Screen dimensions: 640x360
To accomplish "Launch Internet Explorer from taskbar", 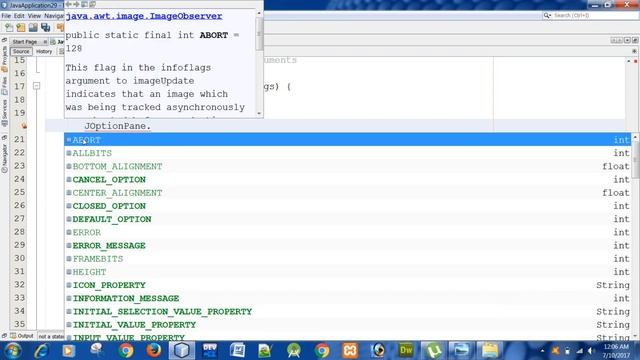I will [41, 351].
